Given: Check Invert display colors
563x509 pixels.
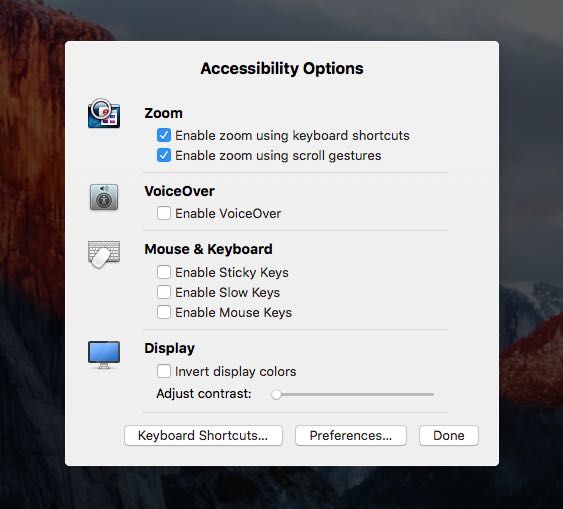Looking at the screenshot, I should tap(164, 371).
